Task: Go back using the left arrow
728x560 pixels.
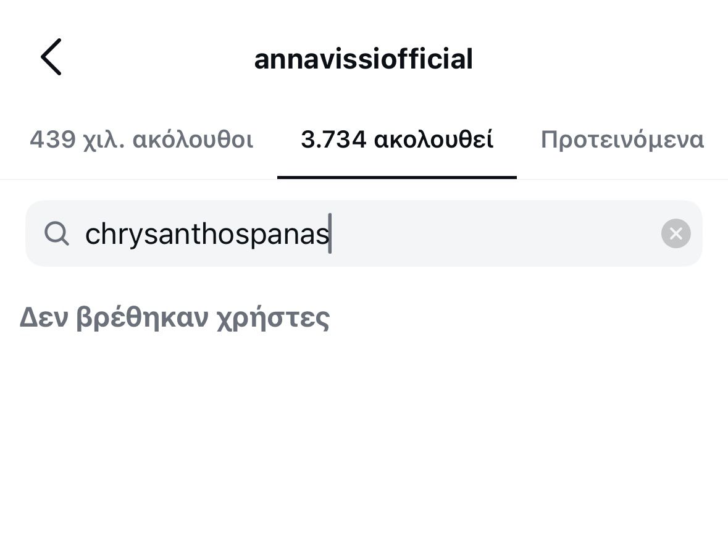Action: click(51, 57)
